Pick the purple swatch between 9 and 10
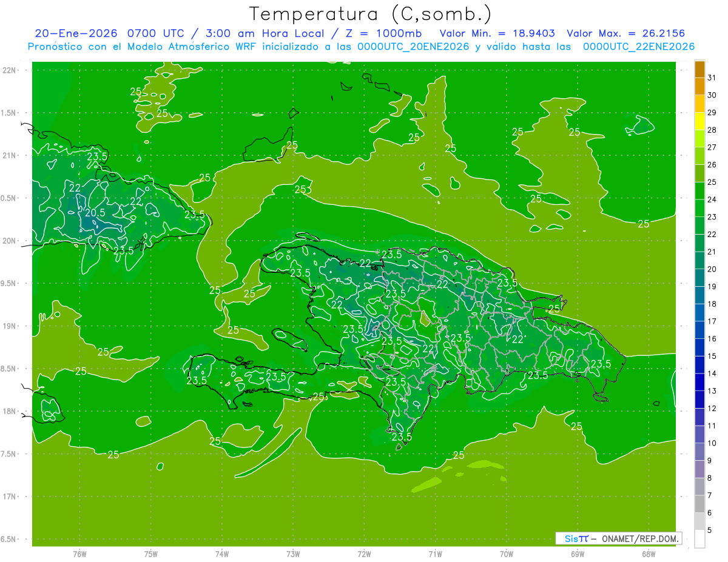The image size is (728, 562). click(699, 452)
